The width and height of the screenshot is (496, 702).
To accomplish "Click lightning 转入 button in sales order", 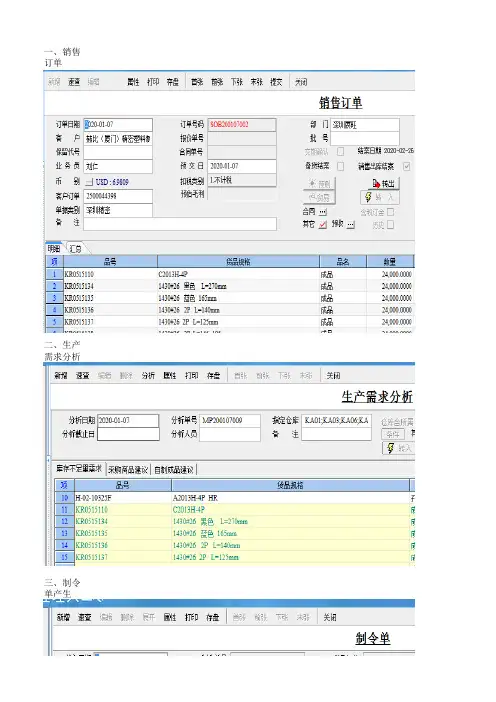I will [x=380, y=197].
